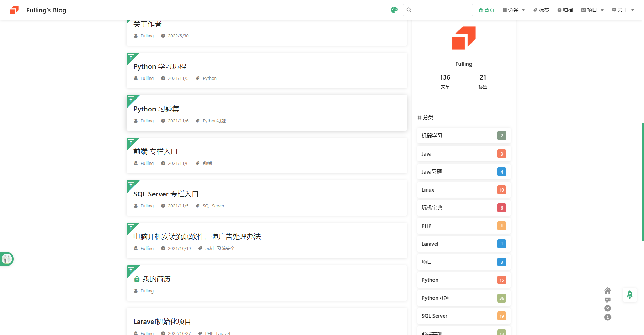Click the 系统安全 tag under 电脑开机 article
The image size is (644, 335).
[226, 248]
